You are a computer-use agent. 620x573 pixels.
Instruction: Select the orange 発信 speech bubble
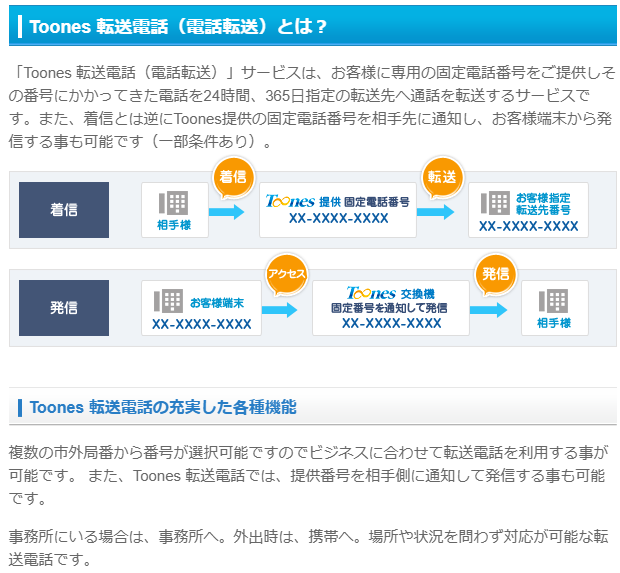495,274
